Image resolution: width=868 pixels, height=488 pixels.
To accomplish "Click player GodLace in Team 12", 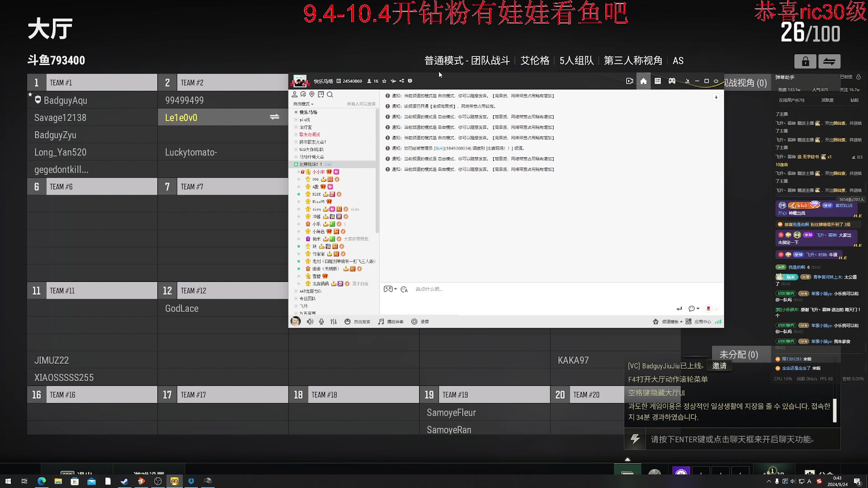I will click(x=182, y=309).
